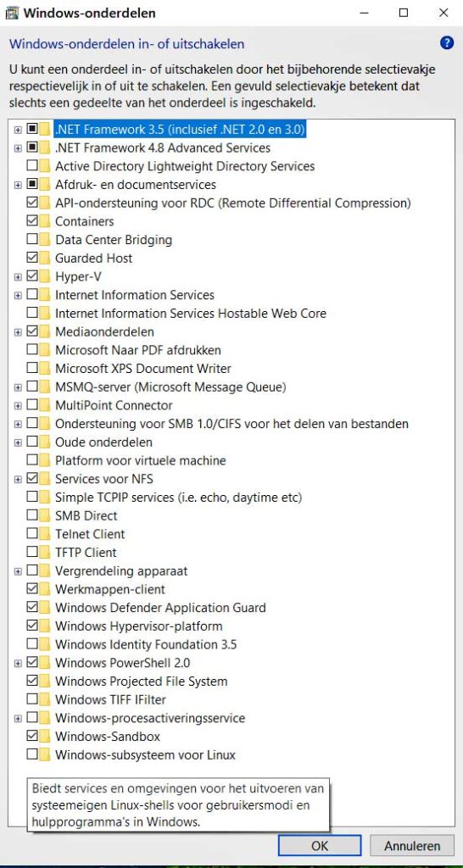Click the folder icon beside Guarded Host
The image size is (463, 868).
[45, 258]
